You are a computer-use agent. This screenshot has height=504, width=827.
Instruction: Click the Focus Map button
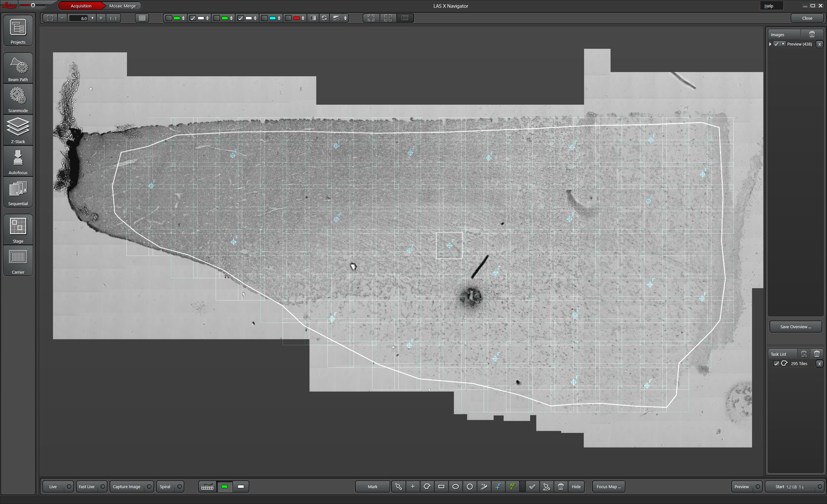pos(608,487)
